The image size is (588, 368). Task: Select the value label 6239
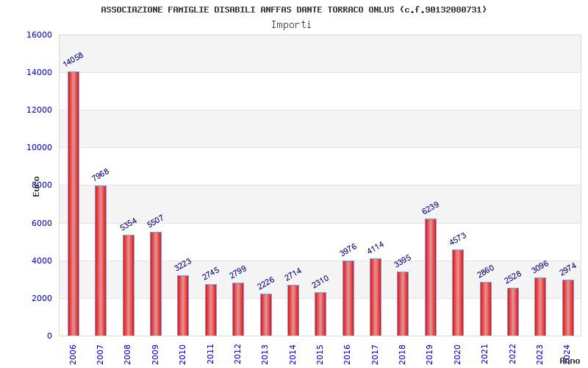[x=431, y=208]
